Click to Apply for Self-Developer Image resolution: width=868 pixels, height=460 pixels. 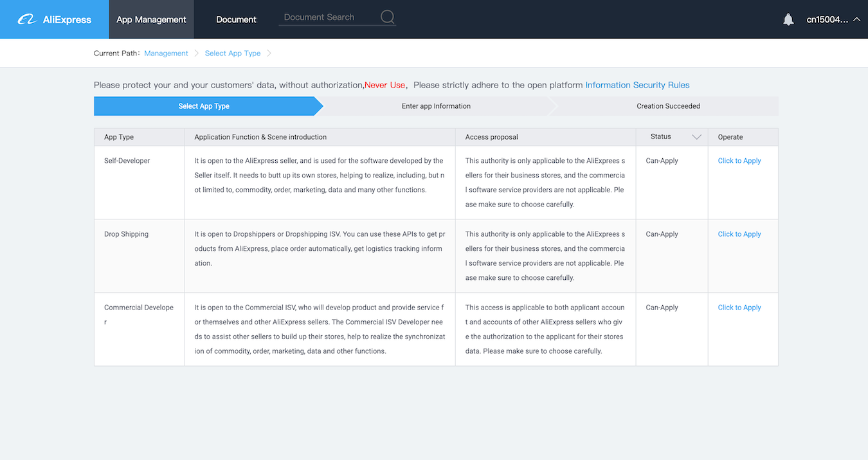tap(739, 161)
